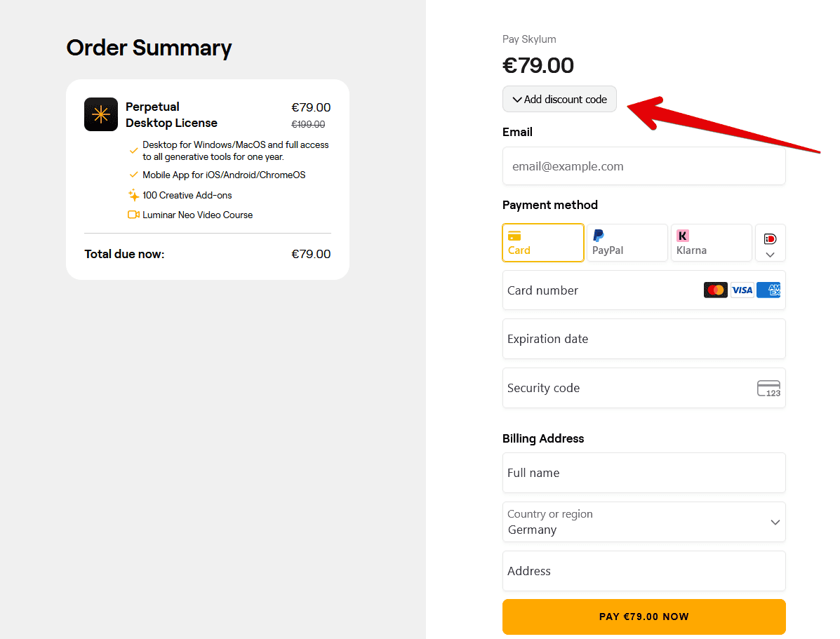
Task: Click the Luminar Neo app logo icon
Action: [x=101, y=114]
